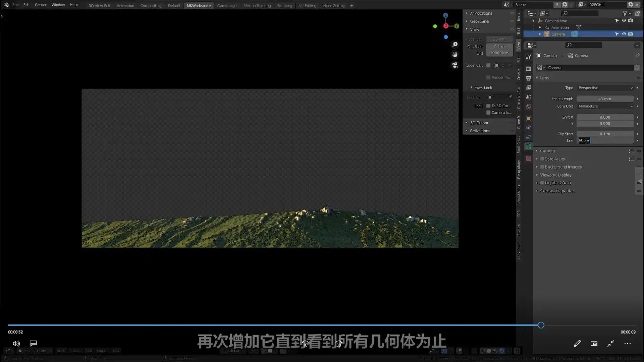Disable Camera in renders via camera toggle
This screenshot has height=362, width=644.
pos(631,34)
